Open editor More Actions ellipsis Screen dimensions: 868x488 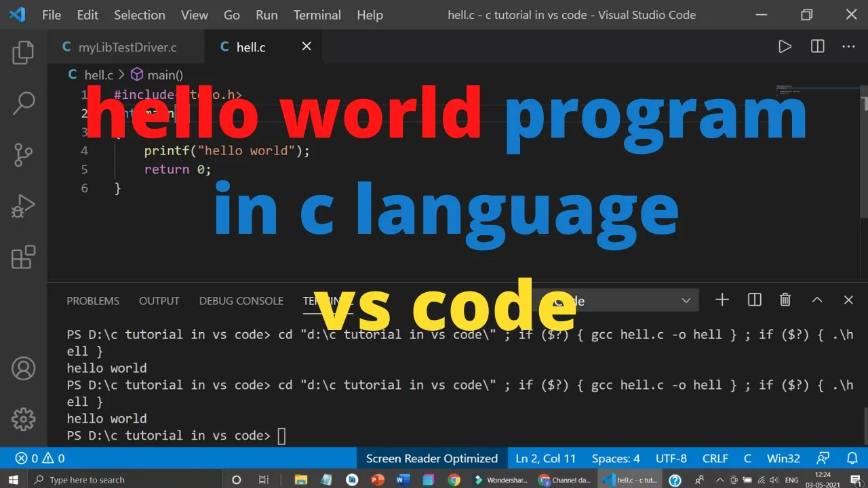[x=848, y=47]
